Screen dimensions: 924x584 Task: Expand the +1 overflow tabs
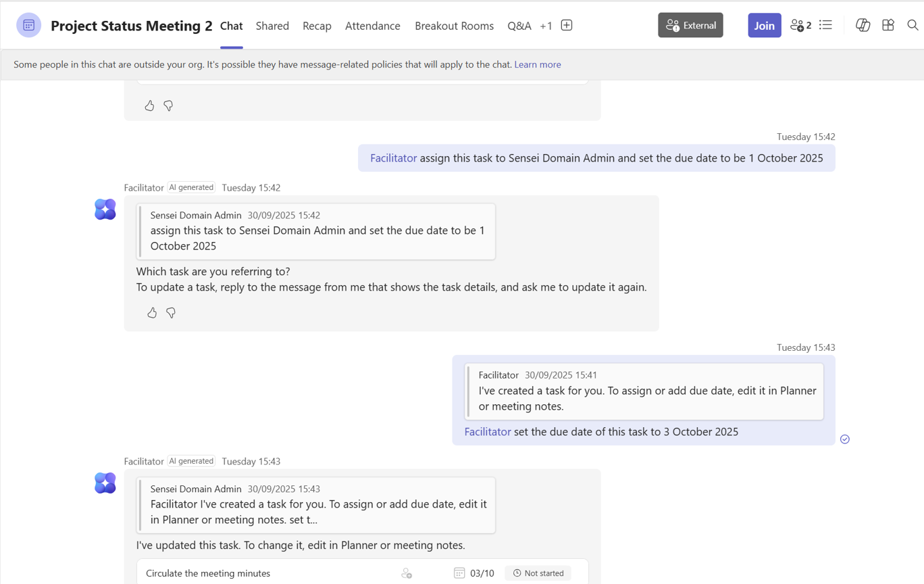tap(546, 26)
